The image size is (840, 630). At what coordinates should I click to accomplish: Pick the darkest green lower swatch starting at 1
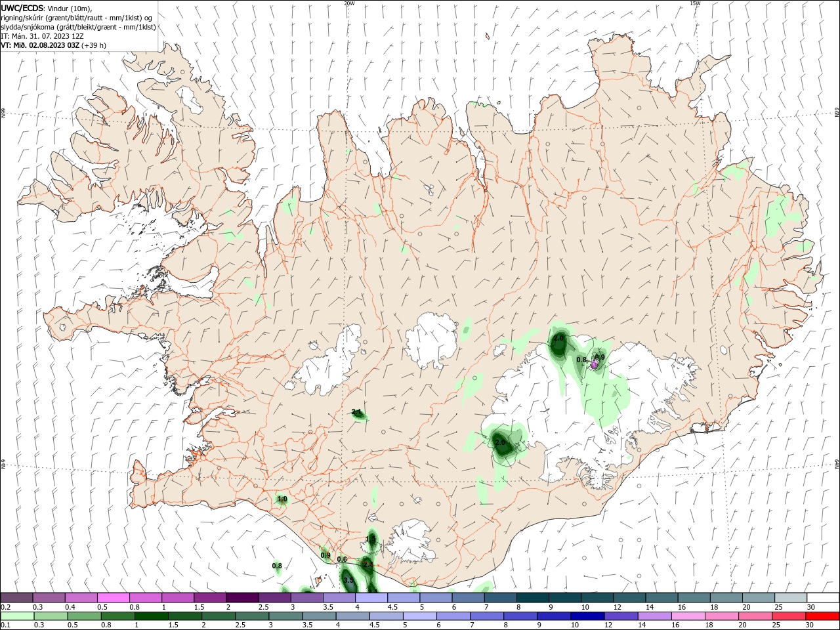pyautogui.click(x=152, y=616)
